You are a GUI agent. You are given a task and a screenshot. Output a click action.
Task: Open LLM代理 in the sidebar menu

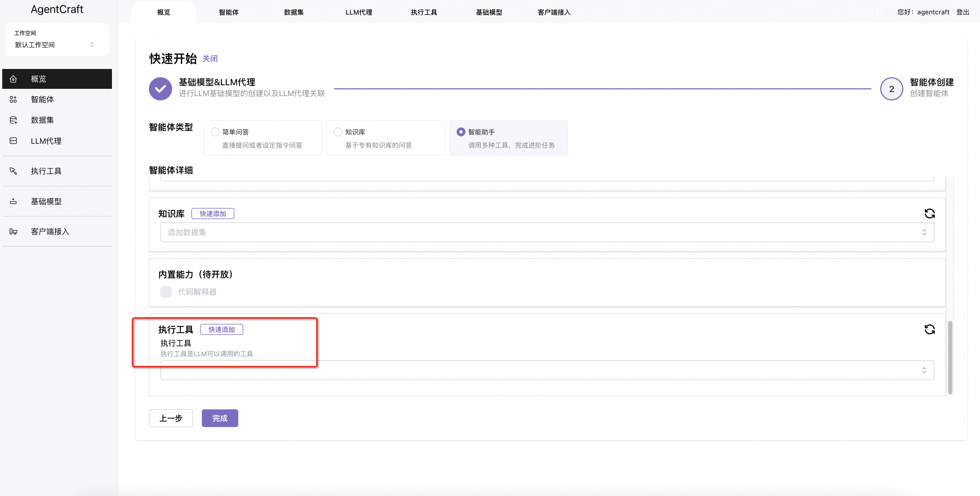coord(57,141)
